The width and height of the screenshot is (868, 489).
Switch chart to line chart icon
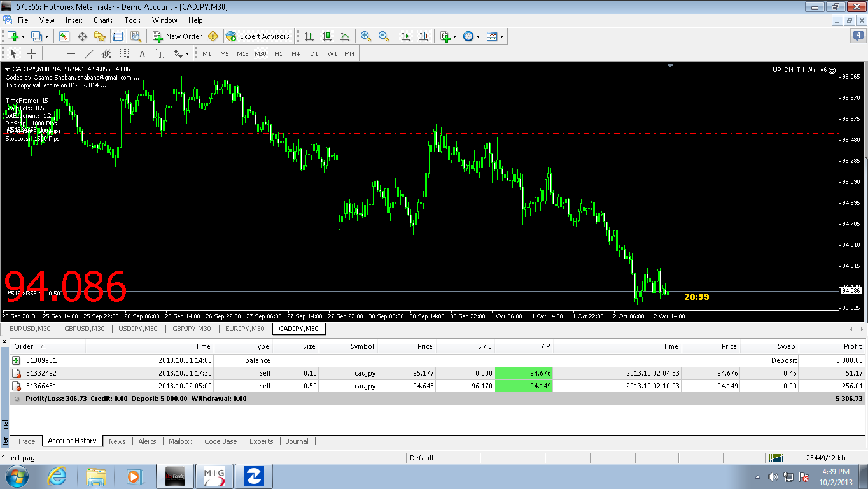tap(345, 36)
